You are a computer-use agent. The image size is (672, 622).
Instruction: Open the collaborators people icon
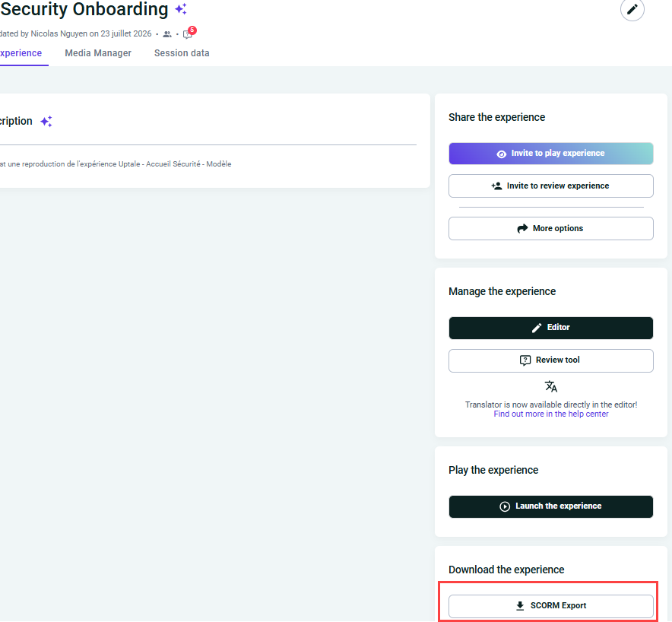pos(167,34)
